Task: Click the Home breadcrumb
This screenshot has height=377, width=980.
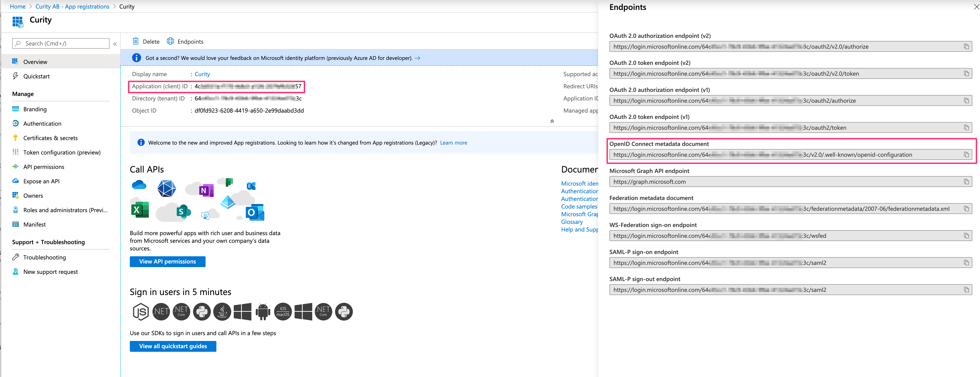Action: [x=18, y=6]
